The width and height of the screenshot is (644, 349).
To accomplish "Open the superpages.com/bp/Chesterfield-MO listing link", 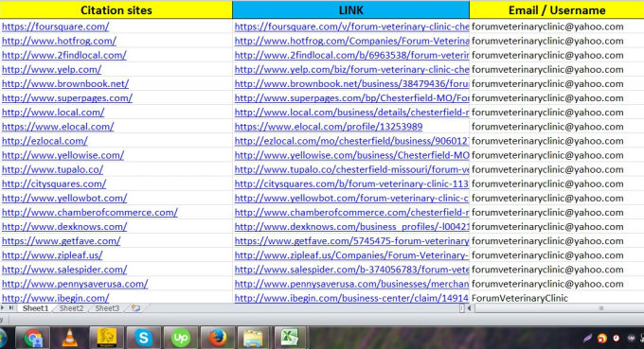I will click(351, 98).
